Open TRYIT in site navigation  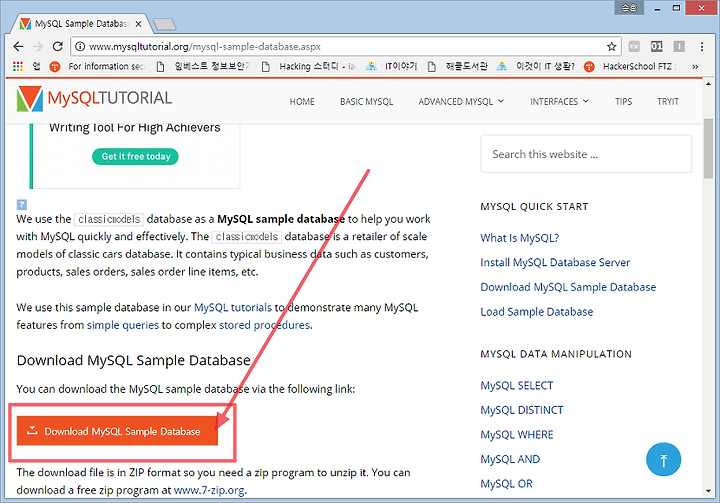pyautogui.click(x=668, y=102)
